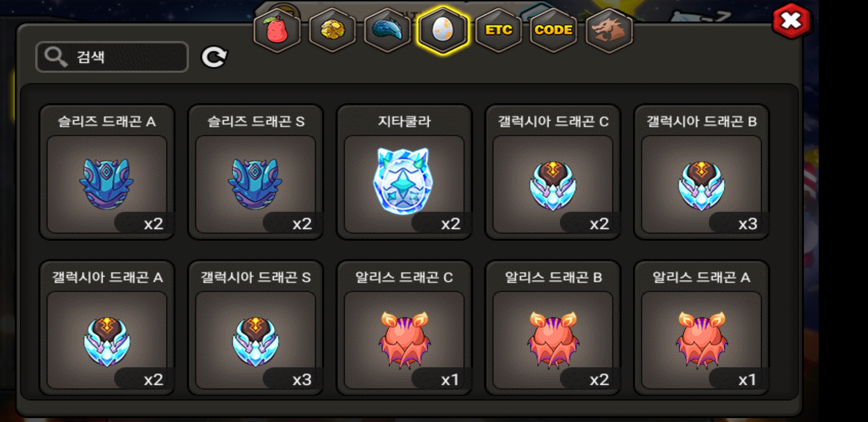Tap 알리스 드래곤 A egg

701,328
